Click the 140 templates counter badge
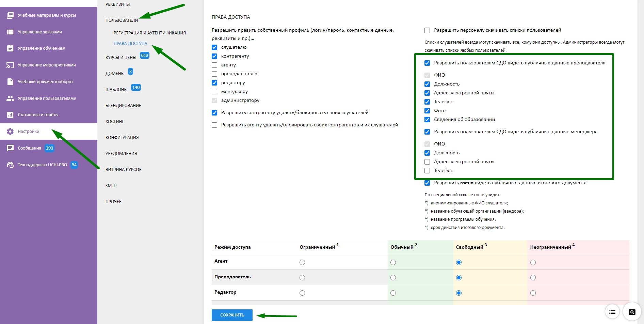The height and width of the screenshot is (324, 644). (136, 88)
